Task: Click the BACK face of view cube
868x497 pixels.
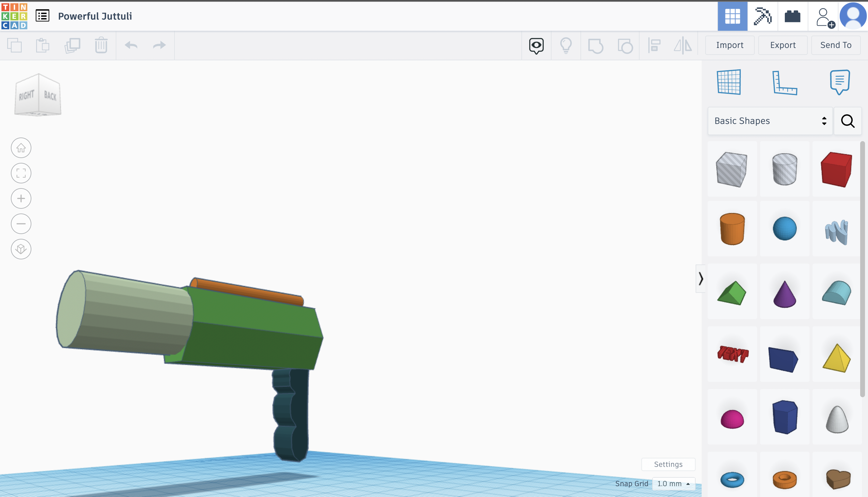Action: [x=50, y=96]
